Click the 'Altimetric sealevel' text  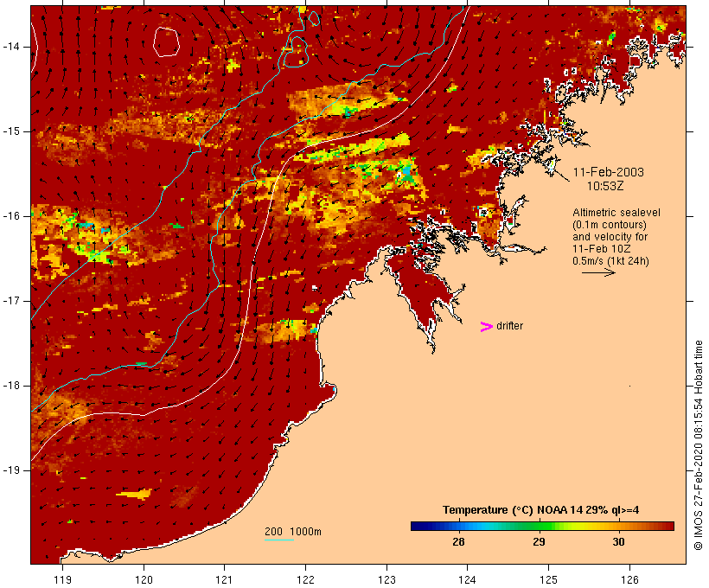616,213
